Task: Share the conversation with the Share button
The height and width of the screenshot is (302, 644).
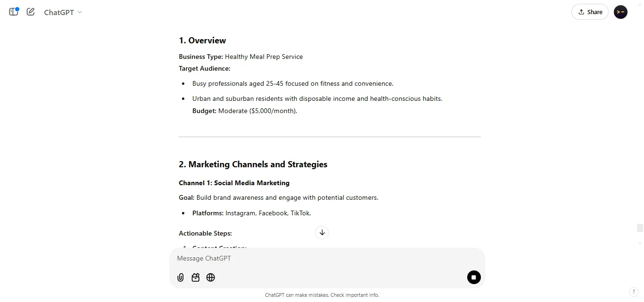Action: (x=590, y=12)
